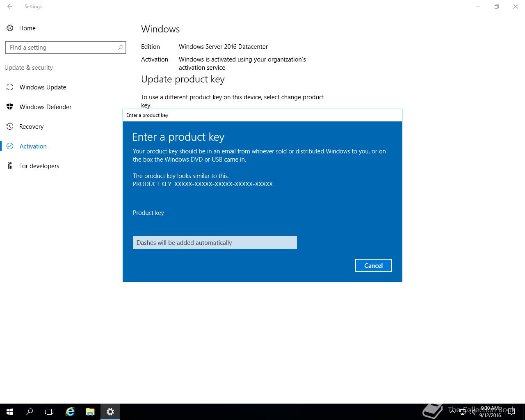Click the For developers tools icon
The image size is (525, 420).
click(10, 166)
